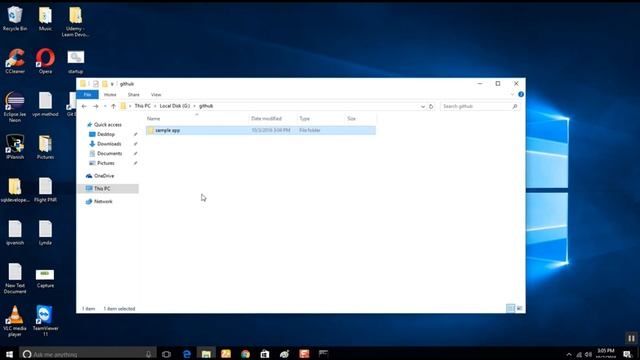Select Opera desktop shortcut
640x360 pixels.
(x=45, y=61)
